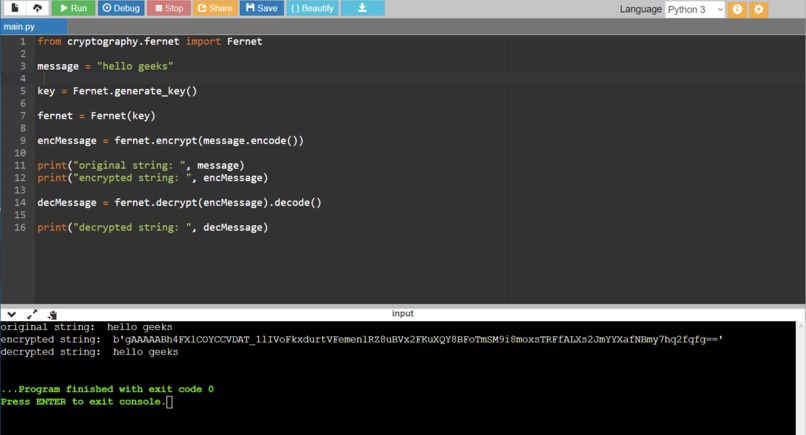
Task: Click the upload file icon
Action: 37,8
